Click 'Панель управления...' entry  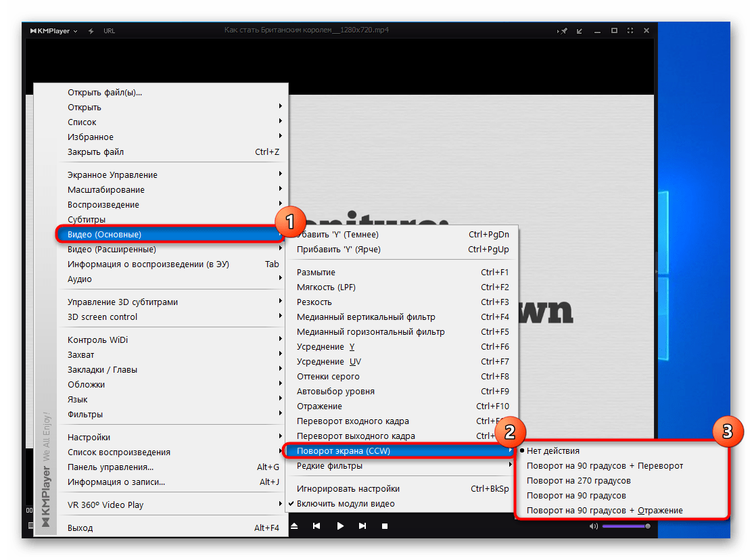pyautogui.click(x=171, y=467)
